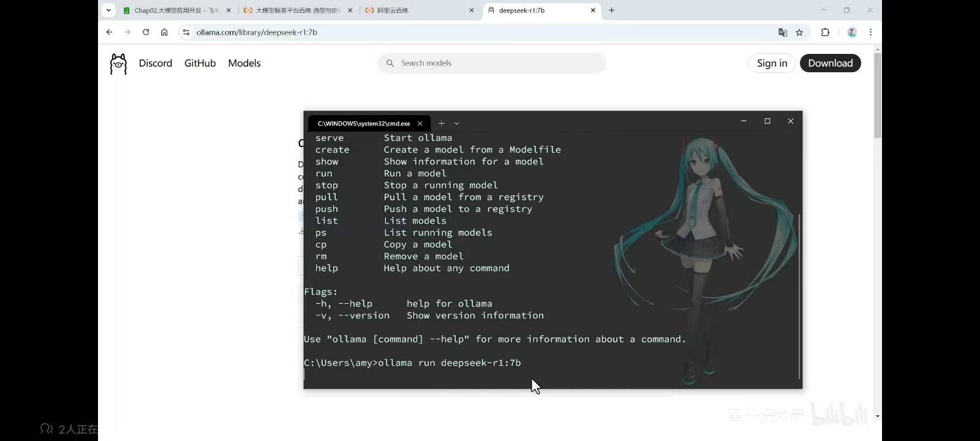Click the '-v, --version' flag line

point(429,315)
